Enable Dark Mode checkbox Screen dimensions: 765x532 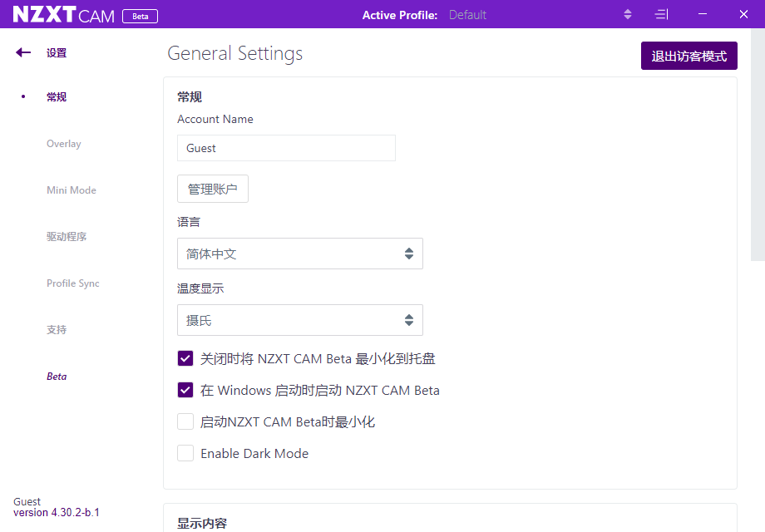coord(185,454)
